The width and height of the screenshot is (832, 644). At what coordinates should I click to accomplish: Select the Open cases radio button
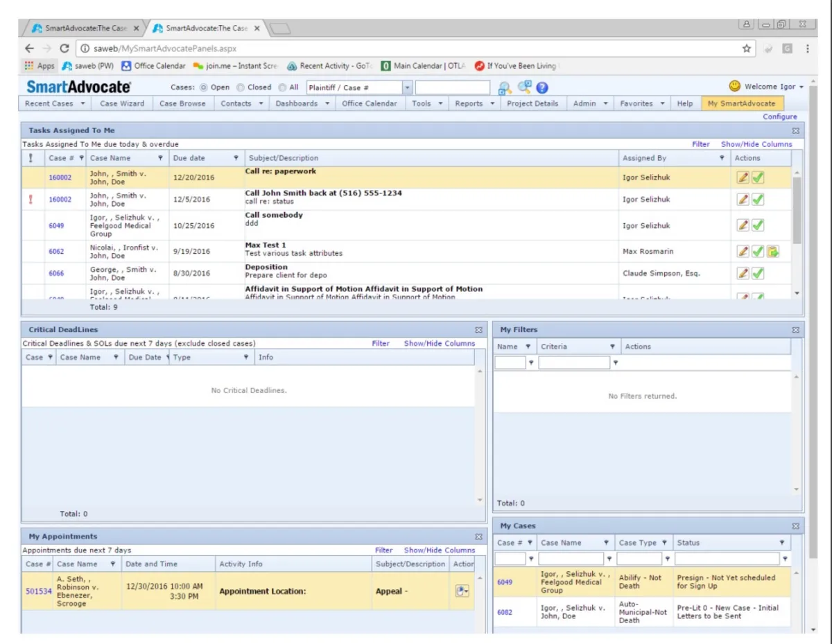[x=203, y=88]
